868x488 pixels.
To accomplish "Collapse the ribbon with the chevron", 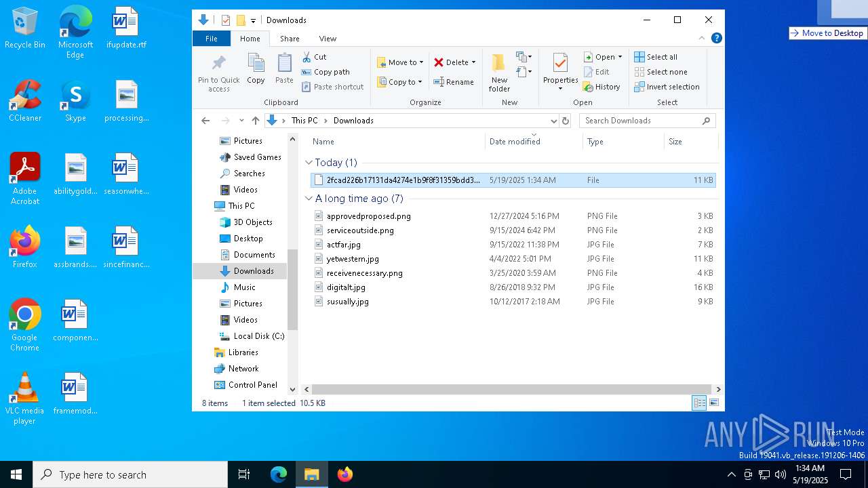I will (702, 38).
